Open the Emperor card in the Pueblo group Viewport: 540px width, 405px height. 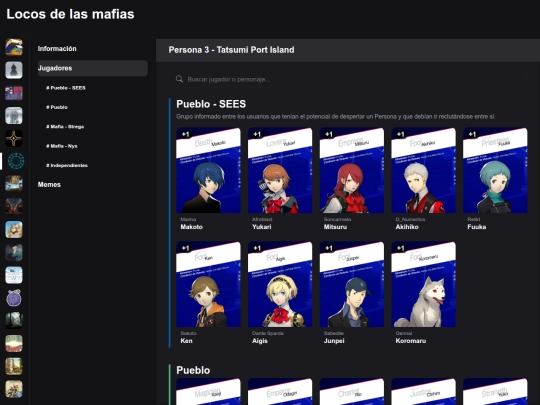click(280, 392)
